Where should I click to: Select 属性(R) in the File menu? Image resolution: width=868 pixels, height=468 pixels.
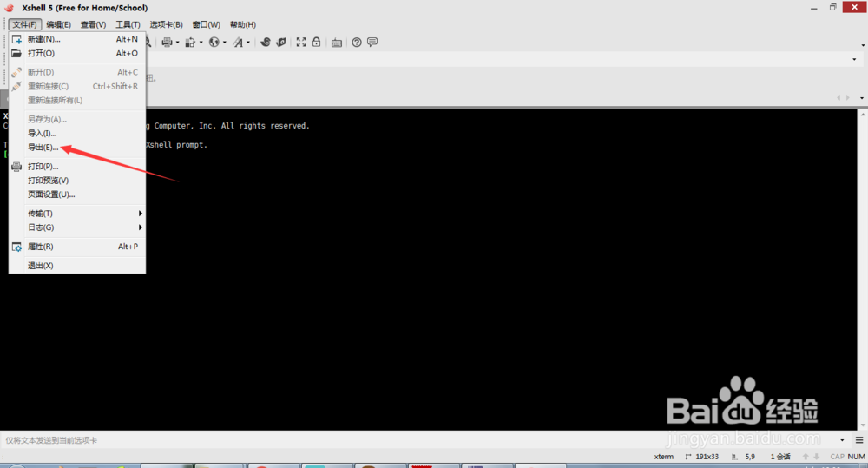[x=77, y=247]
